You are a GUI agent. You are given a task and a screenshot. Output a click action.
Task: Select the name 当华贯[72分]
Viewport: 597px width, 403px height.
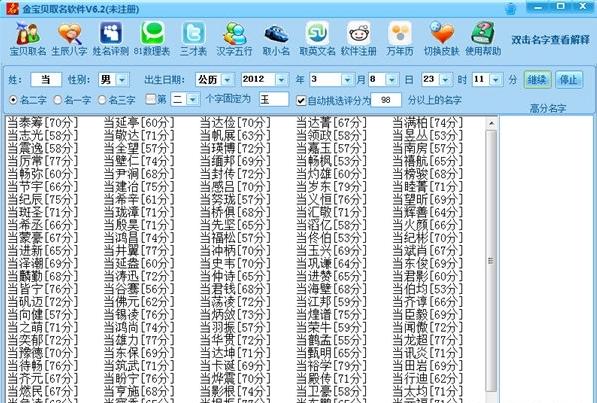[x=235, y=340]
